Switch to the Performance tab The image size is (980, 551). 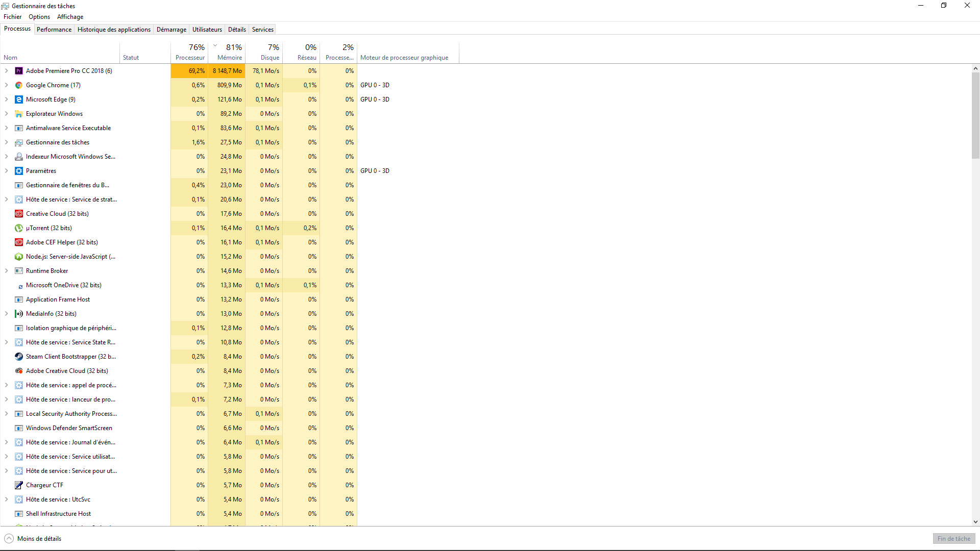coord(54,30)
